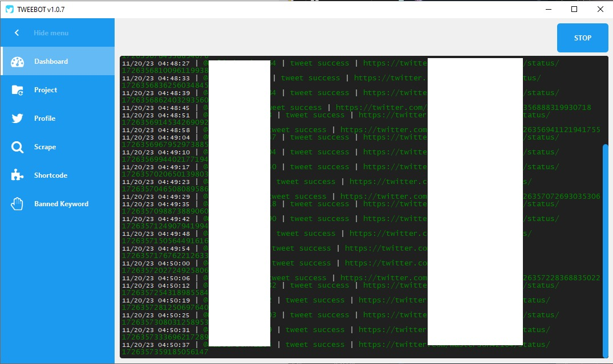Click the Shortcode puzzle piece icon
This screenshot has height=364, width=613.
coord(17,175)
